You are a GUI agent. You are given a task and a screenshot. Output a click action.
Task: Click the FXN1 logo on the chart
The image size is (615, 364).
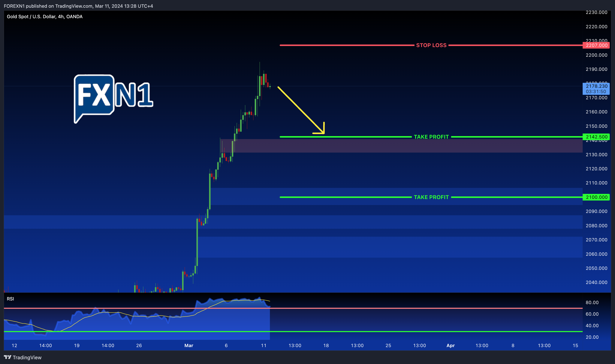pyautogui.click(x=114, y=99)
